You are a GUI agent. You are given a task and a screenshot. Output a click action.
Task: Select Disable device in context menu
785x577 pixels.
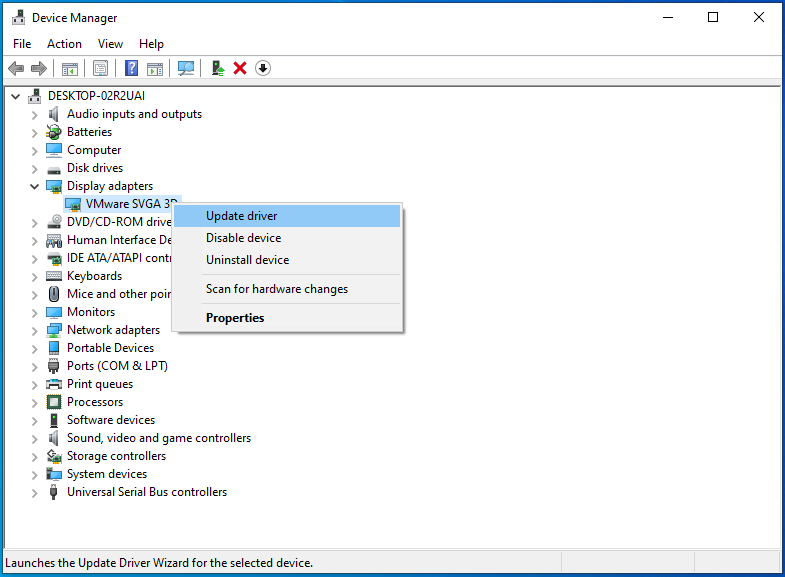[243, 238]
